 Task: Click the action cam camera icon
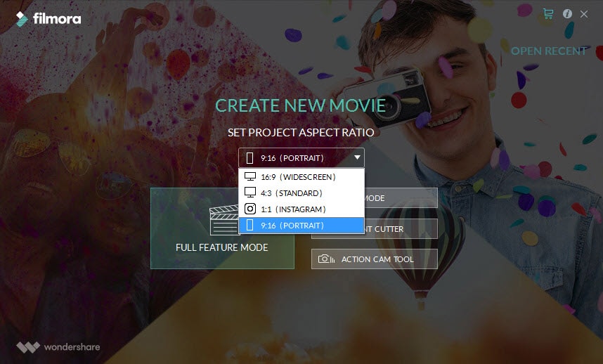point(326,259)
